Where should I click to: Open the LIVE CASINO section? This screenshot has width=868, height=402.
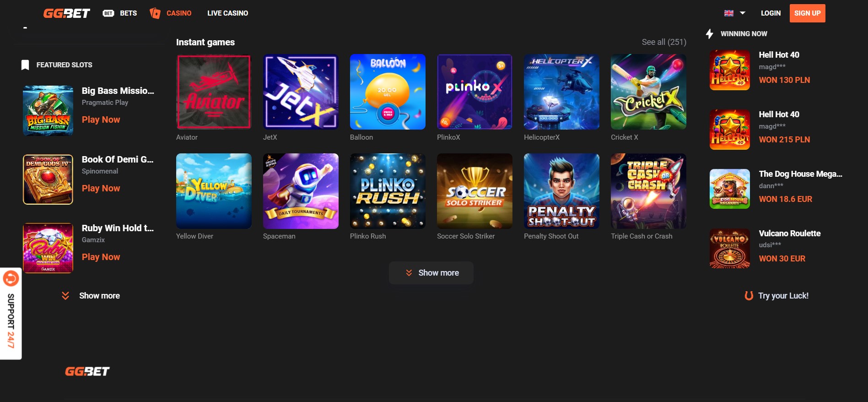coord(228,13)
